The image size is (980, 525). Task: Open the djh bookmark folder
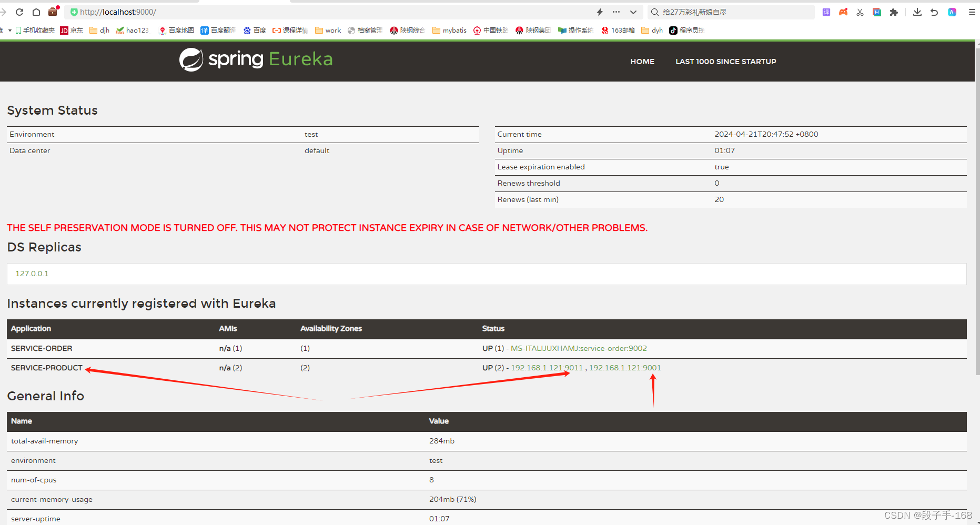coord(99,31)
